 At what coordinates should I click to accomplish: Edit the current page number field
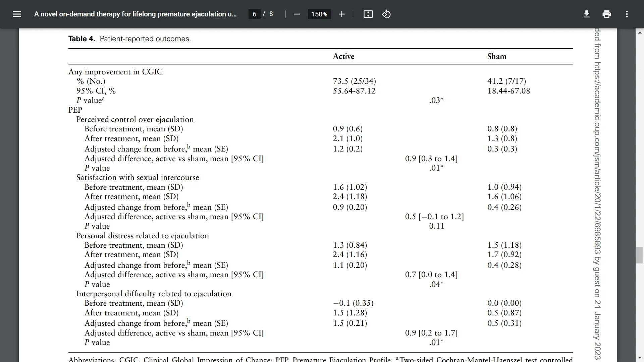[254, 14]
